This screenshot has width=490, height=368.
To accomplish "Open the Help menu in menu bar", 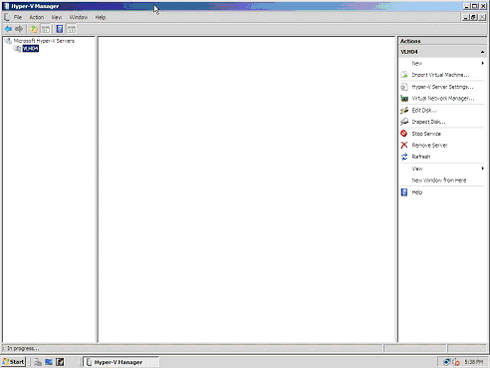I will click(100, 17).
